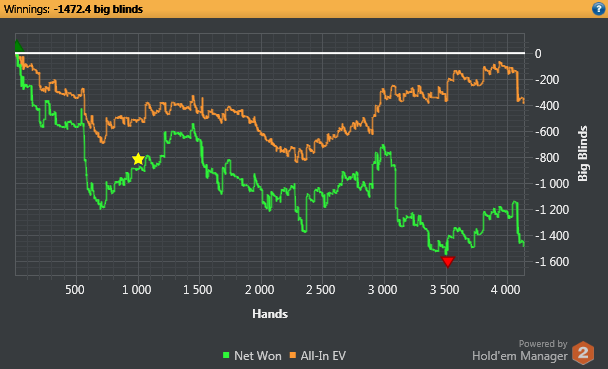Toggle the Net Won legend entry
The height and width of the screenshot is (369, 608).
[x=252, y=355]
